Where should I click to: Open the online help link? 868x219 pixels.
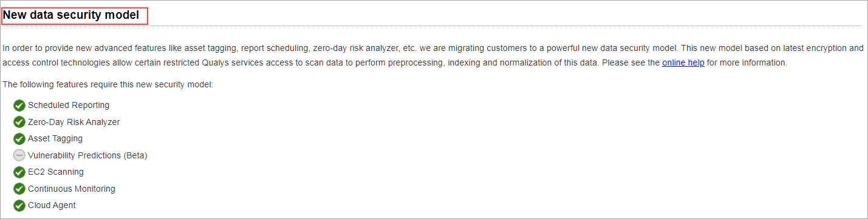[x=683, y=62]
